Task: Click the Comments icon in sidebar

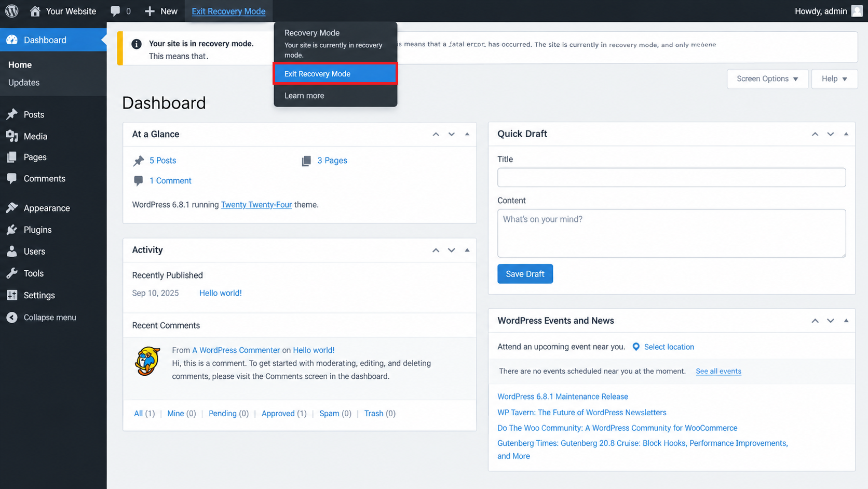Action: (12, 178)
